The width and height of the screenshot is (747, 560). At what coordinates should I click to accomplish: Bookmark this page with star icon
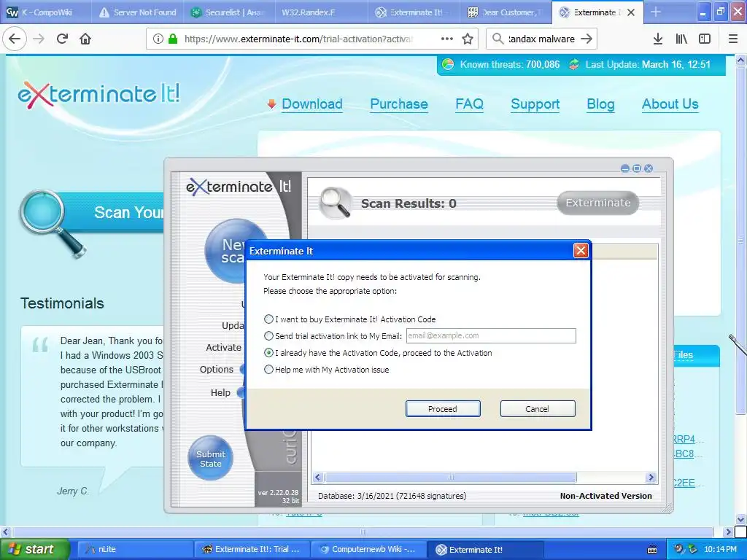point(468,39)
